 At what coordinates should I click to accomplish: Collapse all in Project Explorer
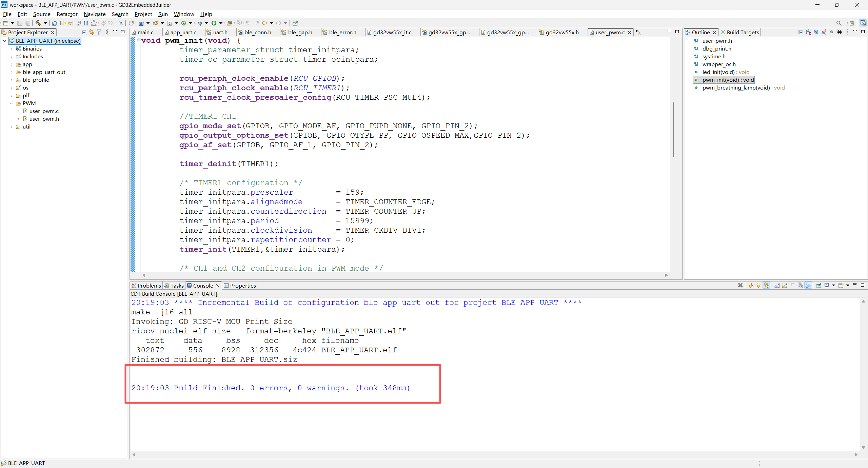[84, 32]
